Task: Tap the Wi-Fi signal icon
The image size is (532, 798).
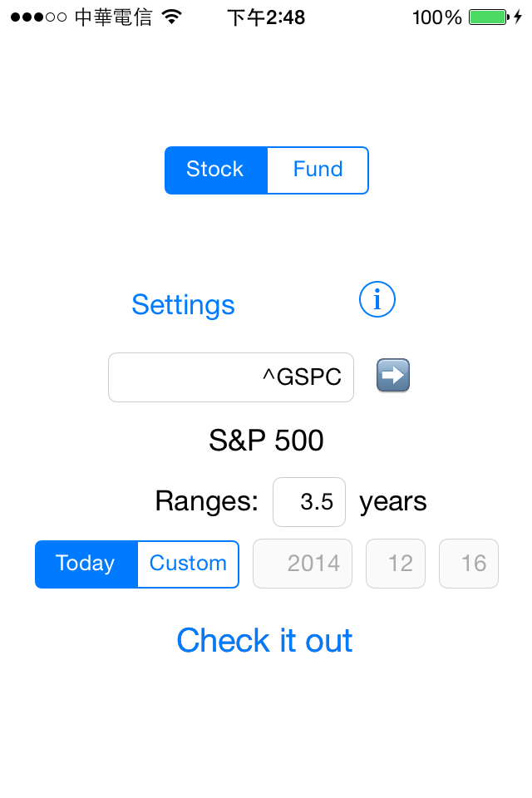Action: (x=172, y=17)
